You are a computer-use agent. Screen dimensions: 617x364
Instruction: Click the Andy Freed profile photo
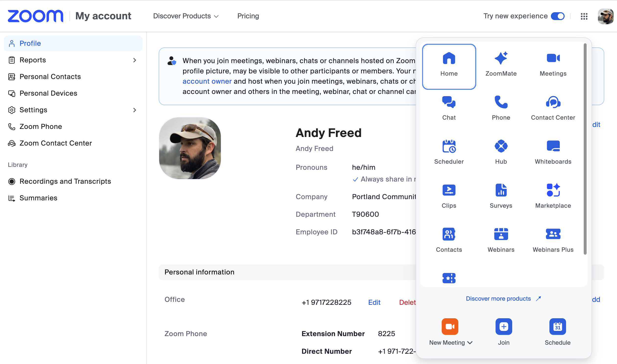190,148
